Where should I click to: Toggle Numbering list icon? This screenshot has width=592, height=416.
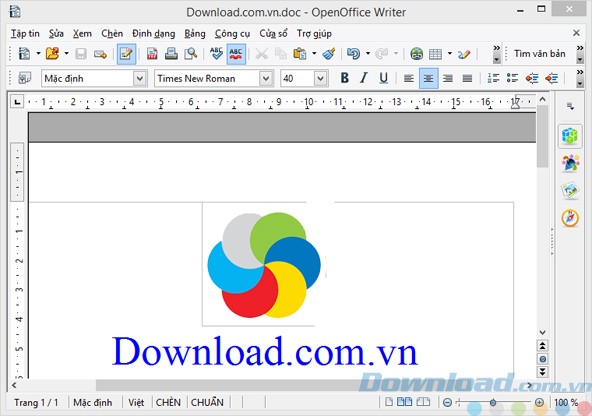[493, 78]
